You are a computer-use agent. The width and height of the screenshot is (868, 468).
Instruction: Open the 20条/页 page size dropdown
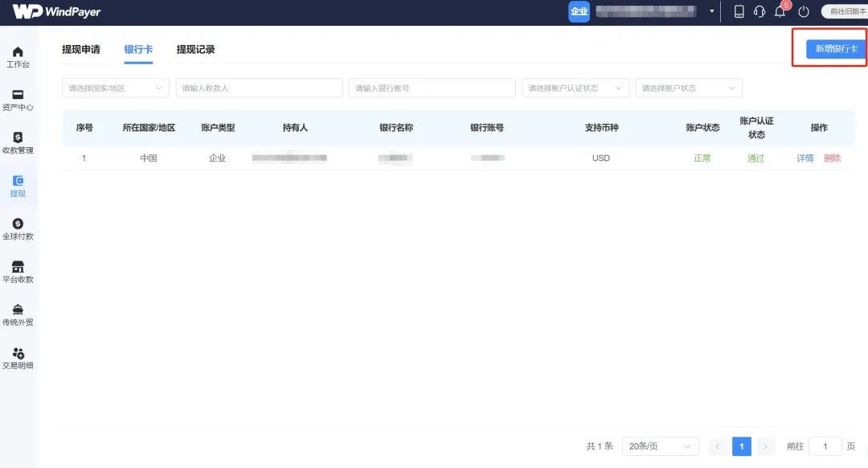click(x=660, y=446)
